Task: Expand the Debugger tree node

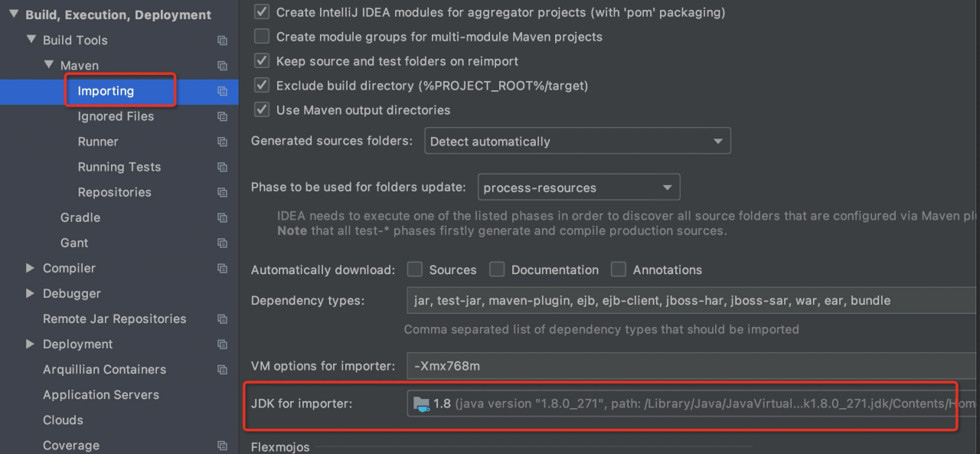Action: pyautogui.click(x=30, y=293)
